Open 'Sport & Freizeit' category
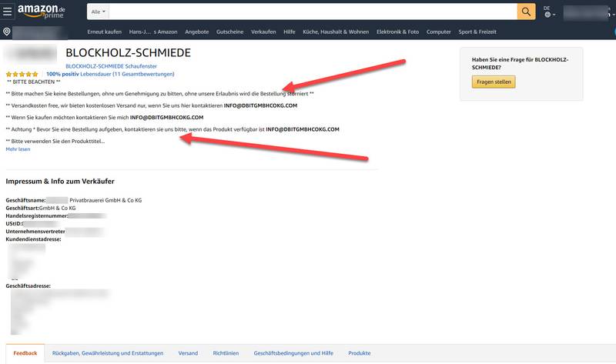 [477, 32]
